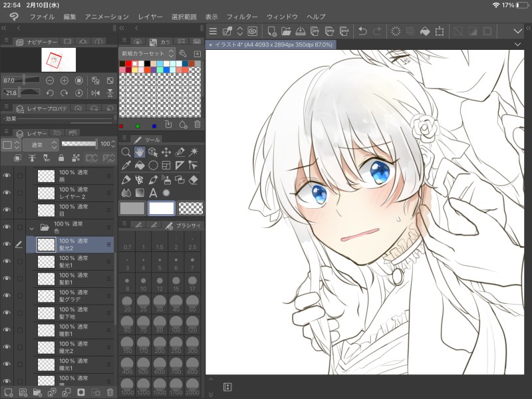
Task: Open the 新規カラーセット color set dropdown
Action: (147, 54)
